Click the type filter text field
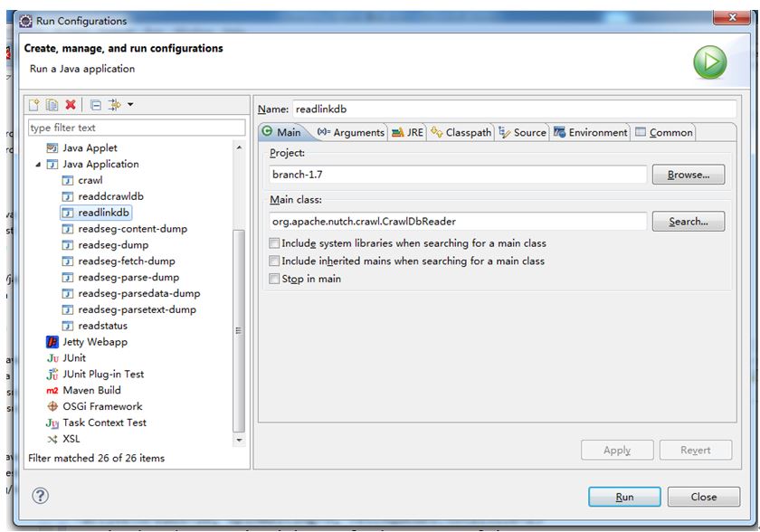Viewport: 760px width, 532px height. (x=136, y=128)
